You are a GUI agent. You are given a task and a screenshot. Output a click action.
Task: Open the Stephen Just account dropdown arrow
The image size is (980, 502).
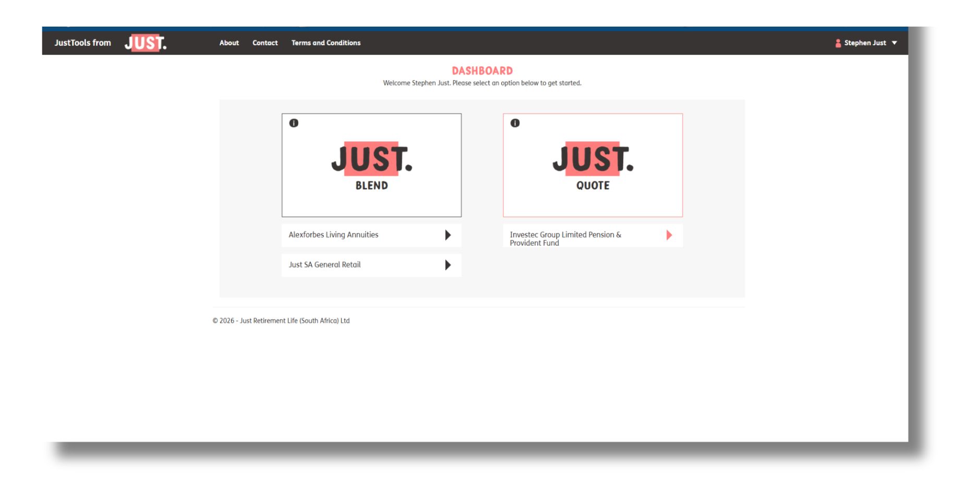(894, 43)
